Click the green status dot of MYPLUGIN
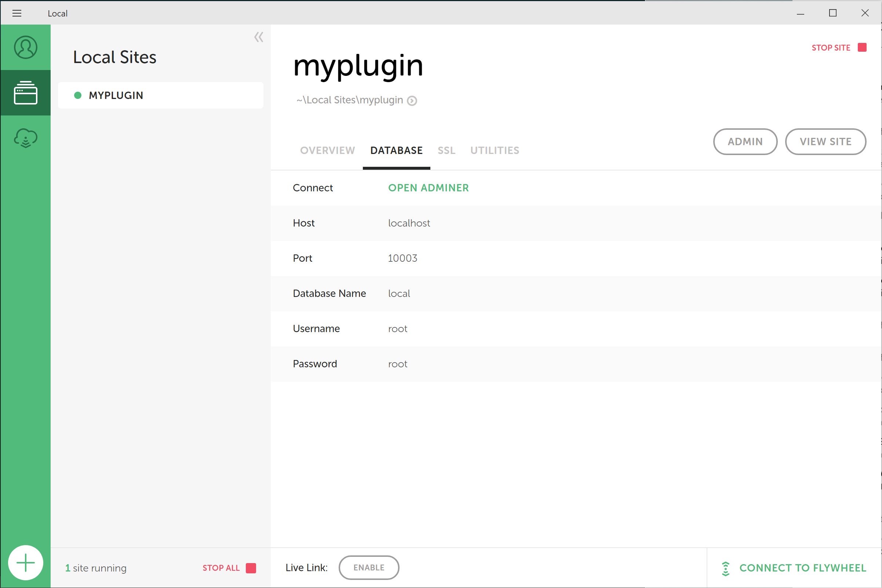Screen dimensions: 882x588 [78, 95]
